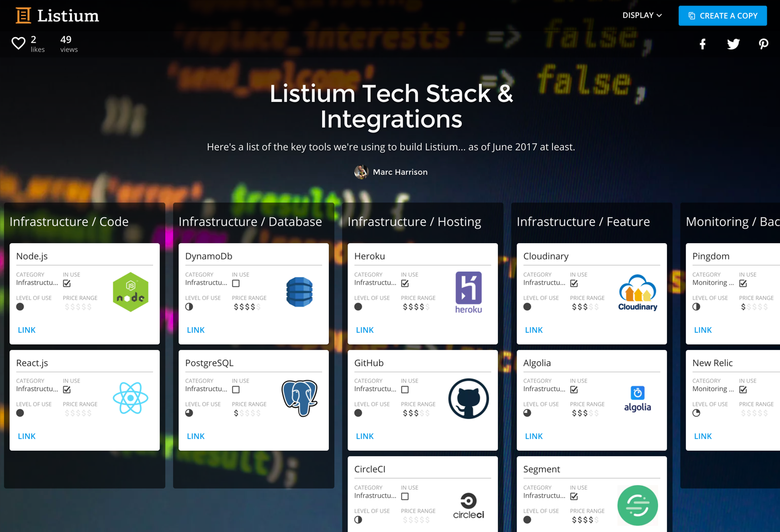Click the Create a Copy button

pyautogui.click(x=723, y=16)
